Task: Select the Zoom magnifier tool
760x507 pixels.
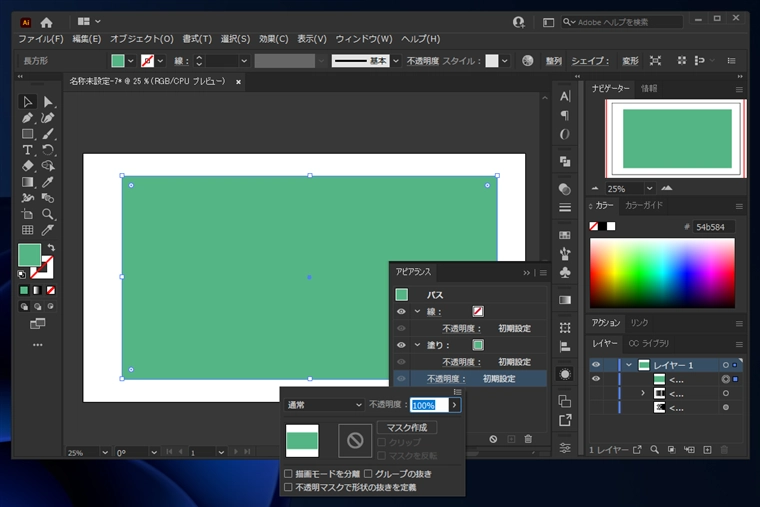Action: [x=48, y=214]
